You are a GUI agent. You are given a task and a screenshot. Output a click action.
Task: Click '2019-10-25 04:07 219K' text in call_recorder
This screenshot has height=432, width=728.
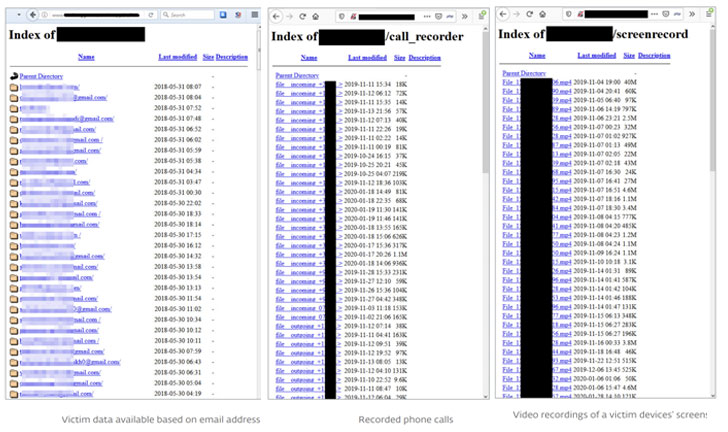[x=376, y=174]
